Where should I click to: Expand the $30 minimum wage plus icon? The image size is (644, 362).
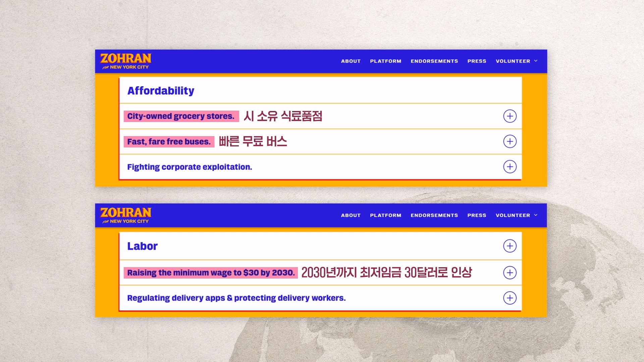coord(510,273)
